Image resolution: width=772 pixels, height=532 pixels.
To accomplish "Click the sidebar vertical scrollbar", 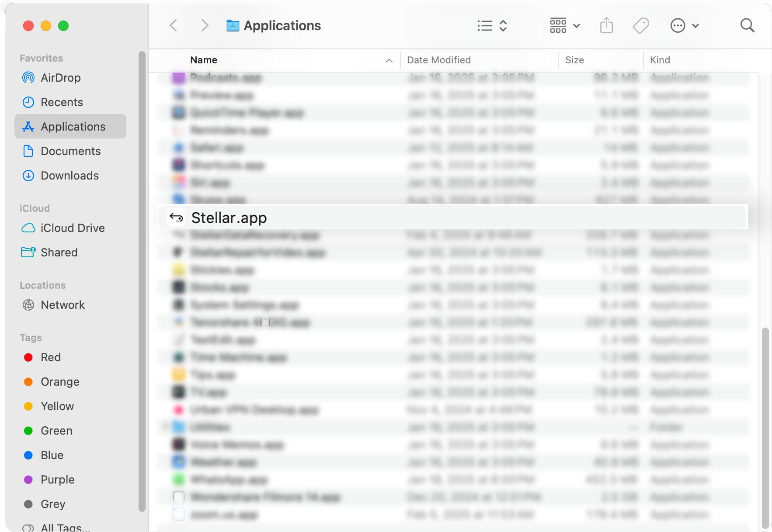I will pos(142,281).
